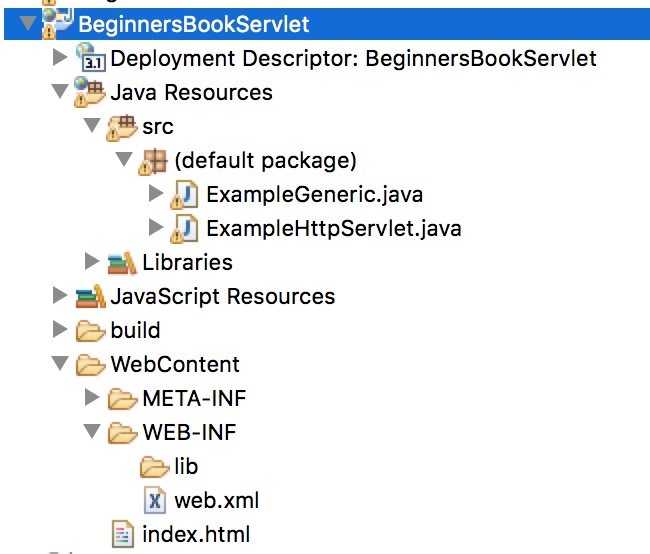Click the WEB-INF folder icon
The image size is (650, 554).
122,433
